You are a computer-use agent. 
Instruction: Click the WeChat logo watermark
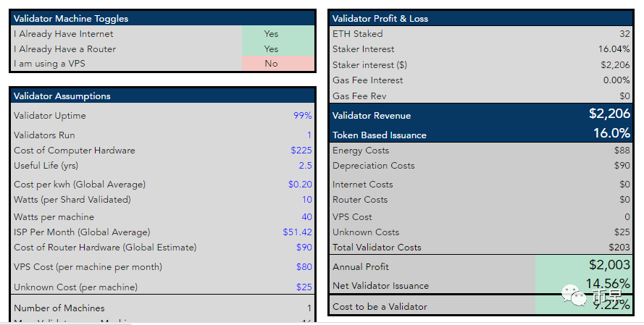577,295
